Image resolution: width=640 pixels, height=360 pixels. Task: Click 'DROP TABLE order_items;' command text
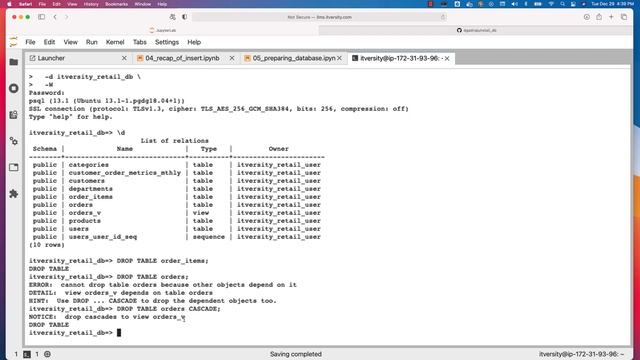pos(162,261)
